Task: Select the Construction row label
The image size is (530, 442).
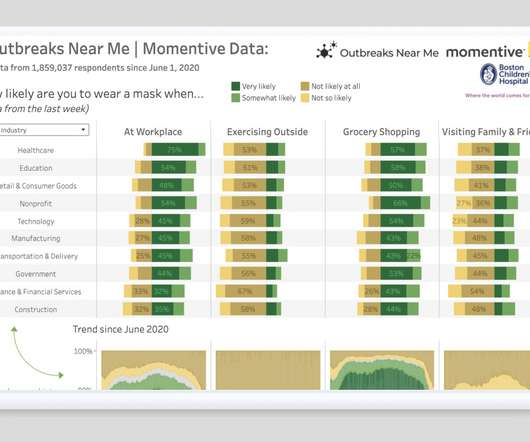Action: (x=35, y=310)
